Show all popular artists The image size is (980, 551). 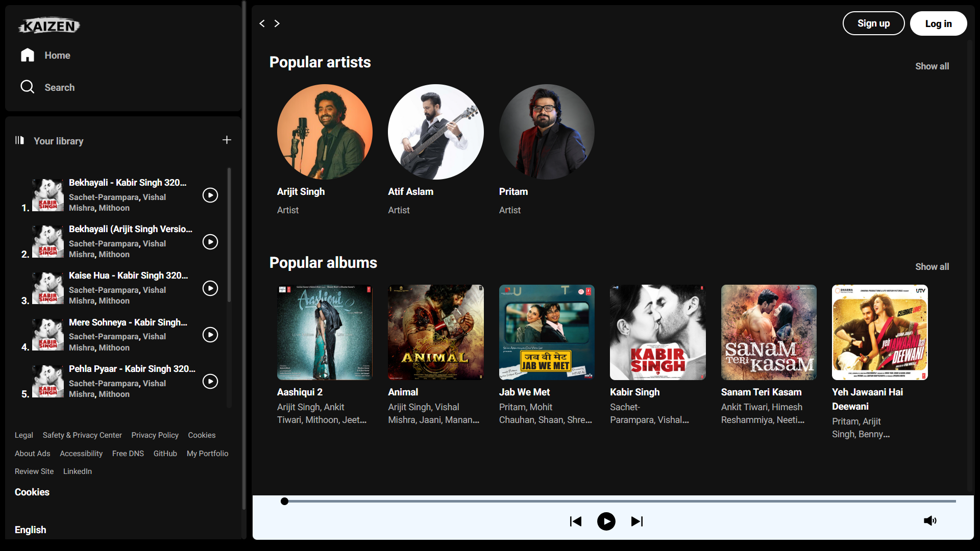[x=932, y=66]
